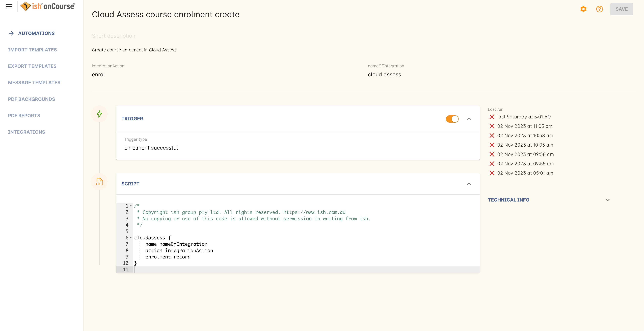Open the hamburger navigation menu
Screen dimensions: 644x331
[x=9, y=7]
